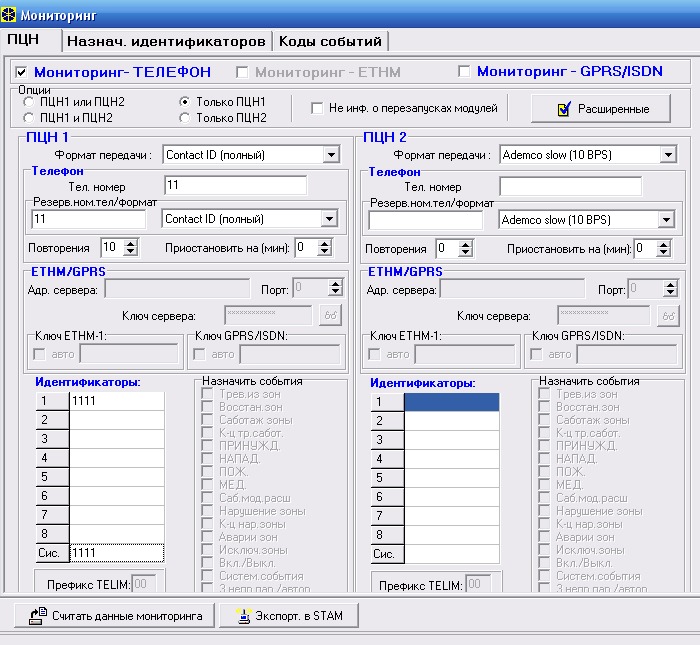Image resolution: width=700 pixels, height=645 pixels.
Task: Switch to the Назнач. идентификаторов tab
Action: click(x=166, y=41)
